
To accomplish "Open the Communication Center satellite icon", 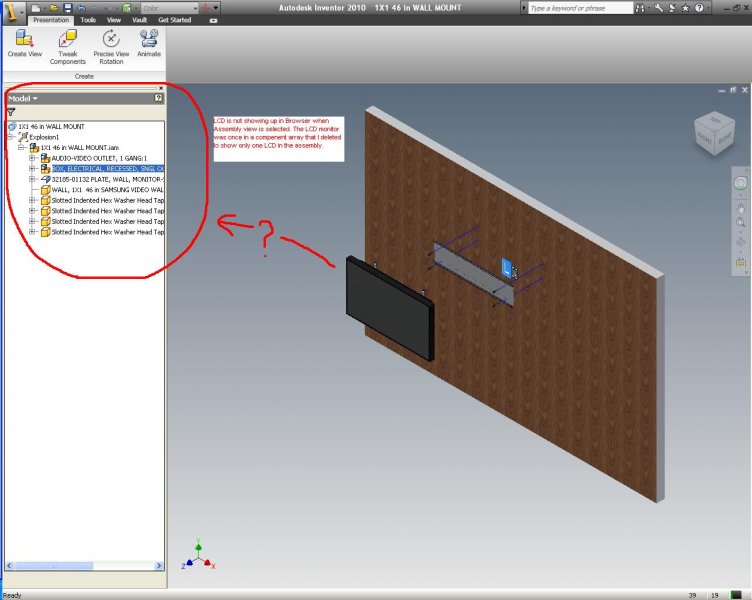I will click(x=672, y=8).
